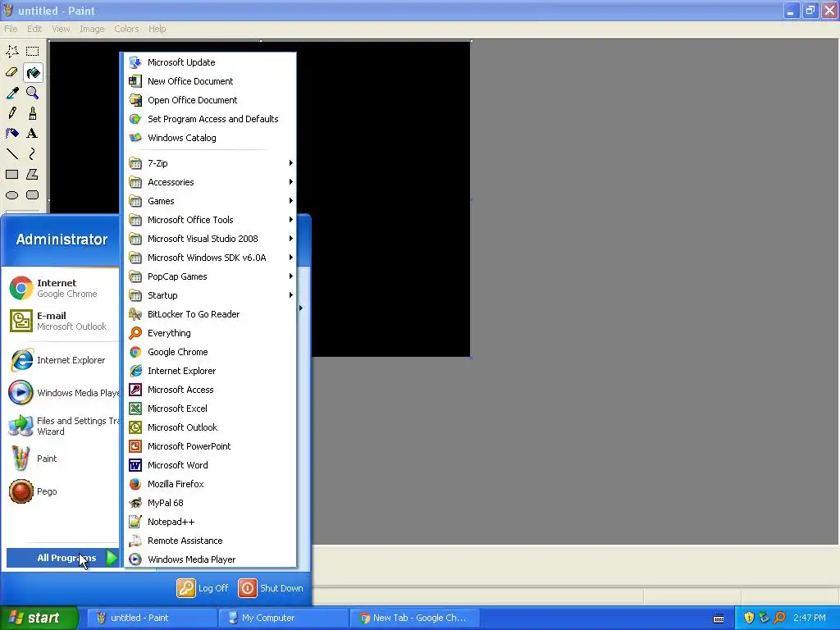Screen dimensions: 840x630
Task: Open the Edit menu in Paint
Action: point(34,29)
